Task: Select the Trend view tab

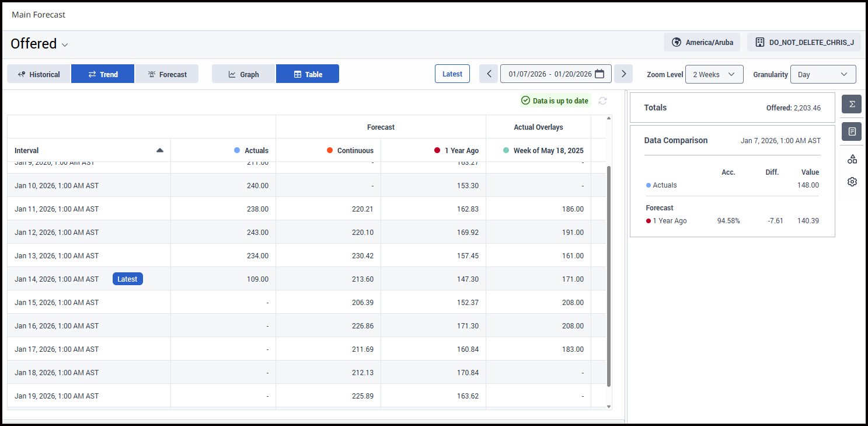Action: pyautogui.click(x=103, y=74)
